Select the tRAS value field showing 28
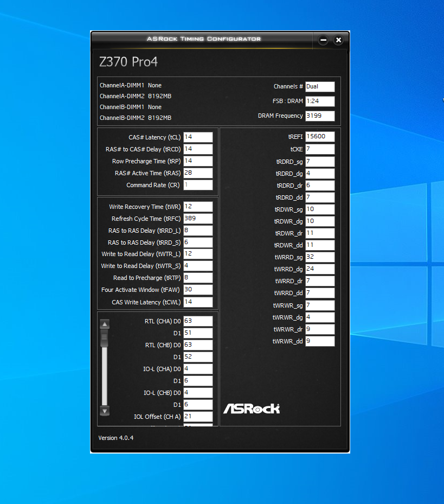The width and height of the screenshot is (444, 504). pyautogui.click(x=198, y=173)
